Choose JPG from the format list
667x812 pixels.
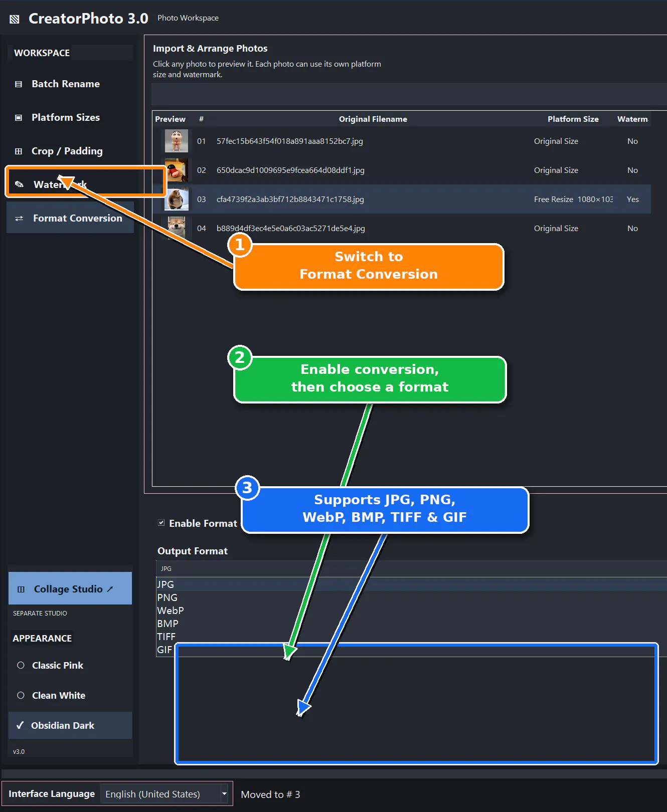(411, 584)
